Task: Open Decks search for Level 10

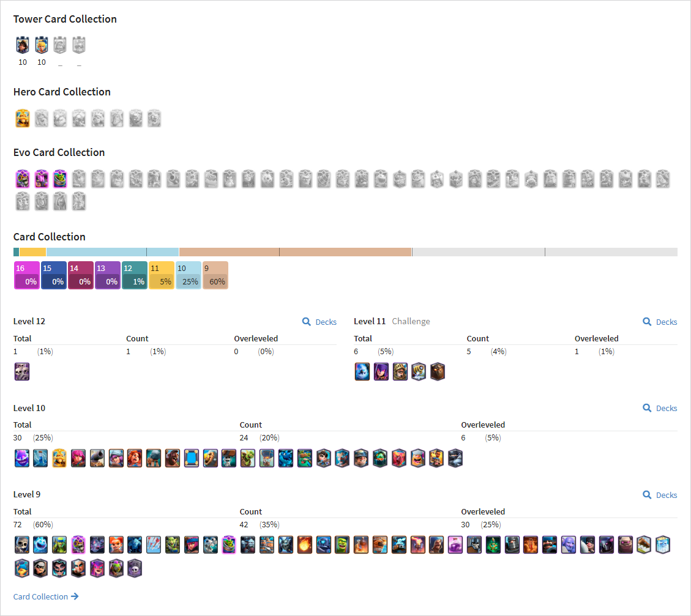Action: tap(660, 408)
